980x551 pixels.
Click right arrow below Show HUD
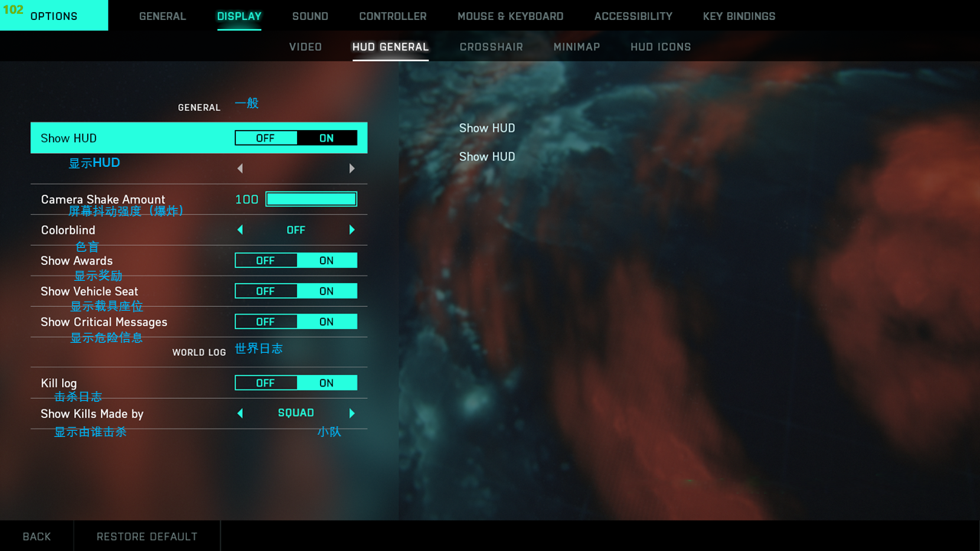(352, 168)
